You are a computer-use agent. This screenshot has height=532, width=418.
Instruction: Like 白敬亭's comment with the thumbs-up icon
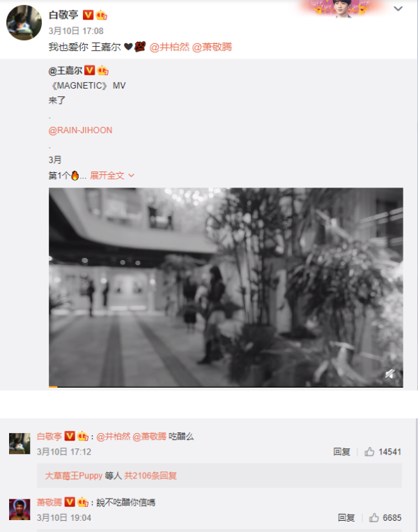[x=369, y=452]
